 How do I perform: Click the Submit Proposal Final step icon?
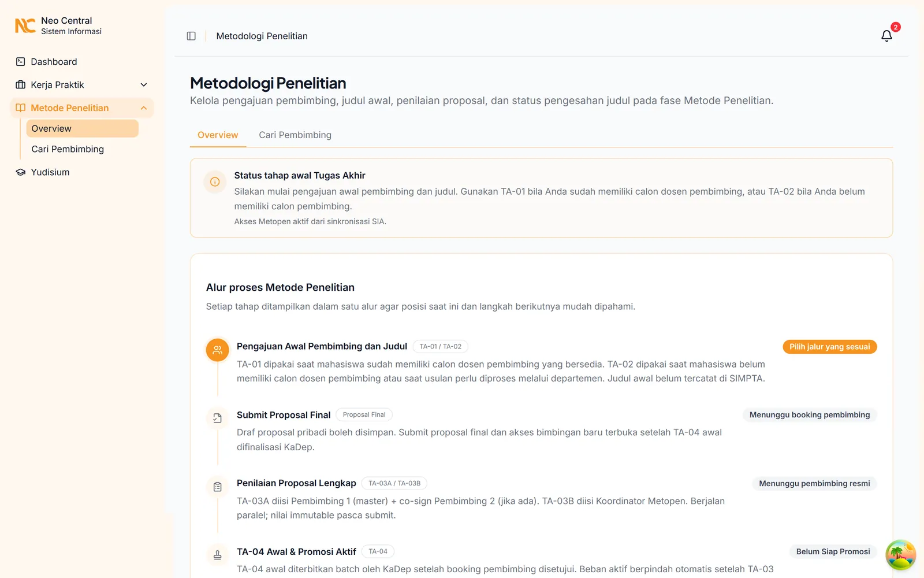point(218,418)
